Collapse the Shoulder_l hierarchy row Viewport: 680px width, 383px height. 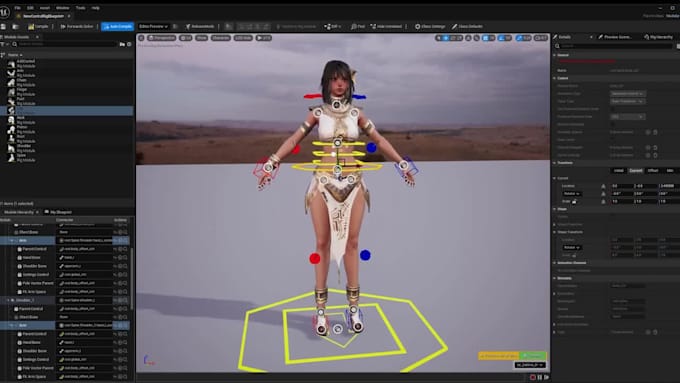[x=8, y=300]
